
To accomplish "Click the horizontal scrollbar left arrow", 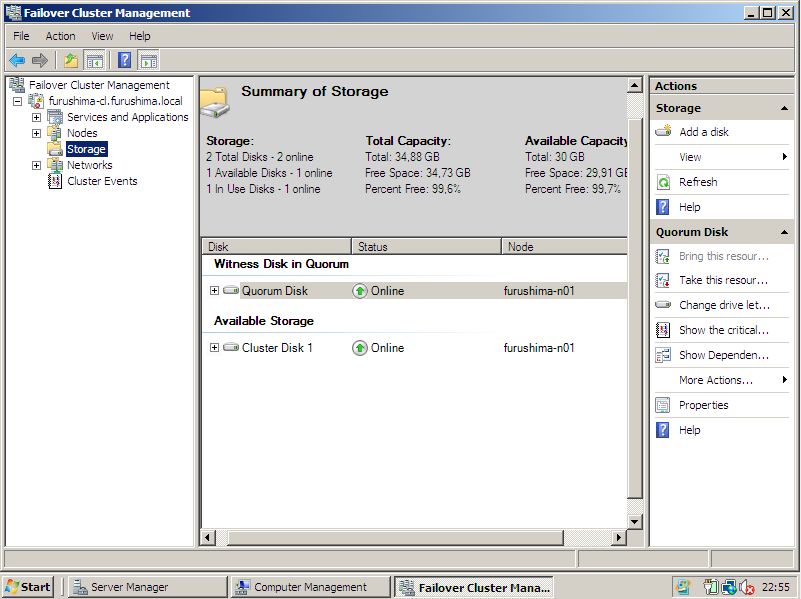I will coord(207,537).
